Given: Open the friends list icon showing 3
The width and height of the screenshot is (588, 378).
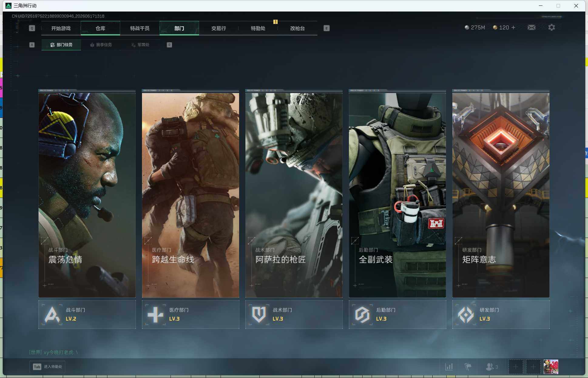Looking at the screenshot, I should [x=492, y=367].
